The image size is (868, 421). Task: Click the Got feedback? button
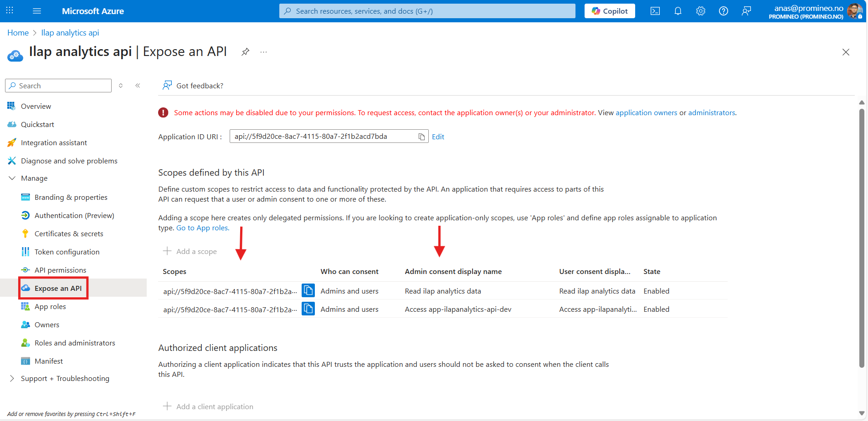[x=193, y=86]
